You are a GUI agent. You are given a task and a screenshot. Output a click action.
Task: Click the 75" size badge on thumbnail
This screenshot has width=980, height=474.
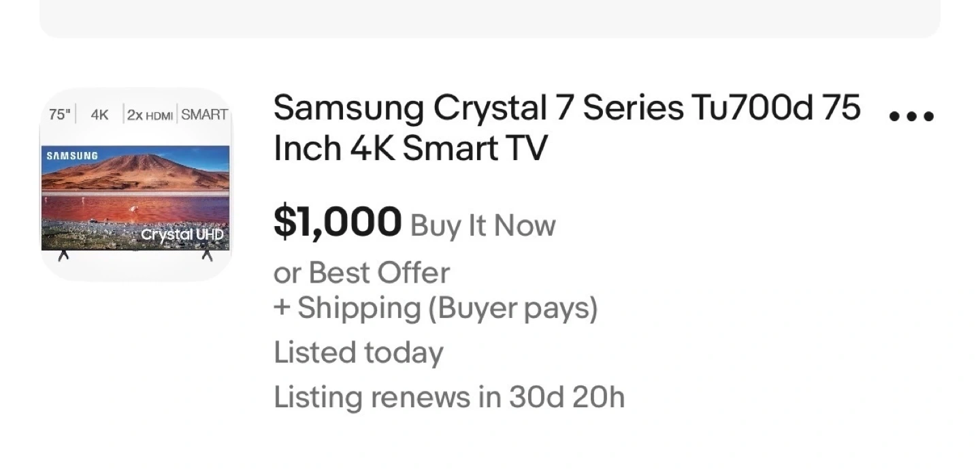point(59,114)
